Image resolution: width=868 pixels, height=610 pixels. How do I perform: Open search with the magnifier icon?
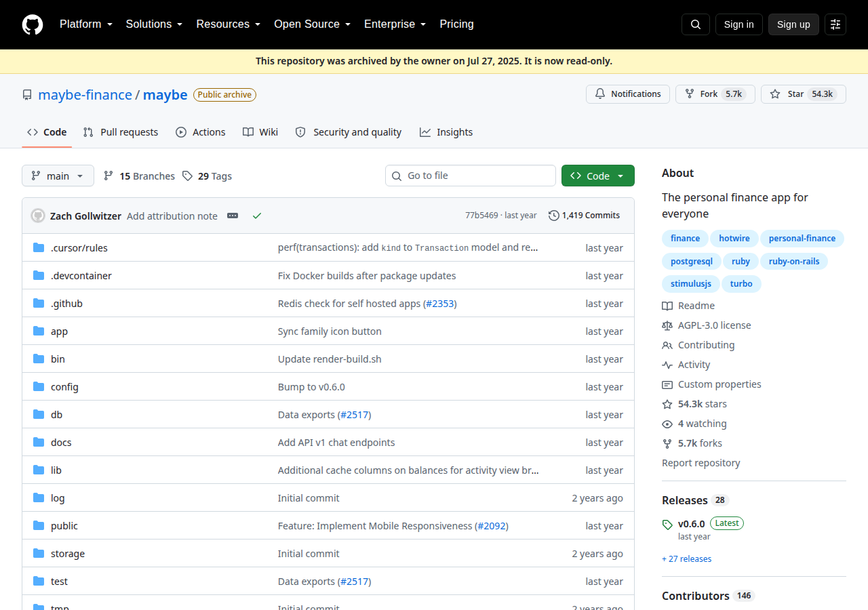[696, 24]
